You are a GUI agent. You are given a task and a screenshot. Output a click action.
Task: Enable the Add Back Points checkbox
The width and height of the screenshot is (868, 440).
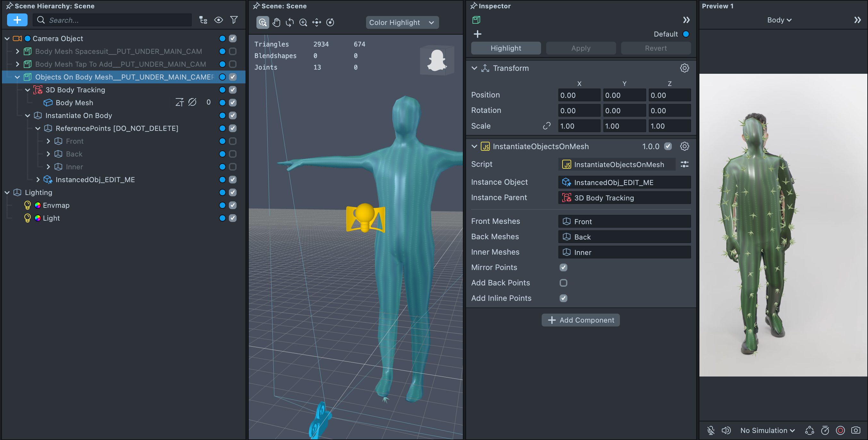[x=563, y=283]
